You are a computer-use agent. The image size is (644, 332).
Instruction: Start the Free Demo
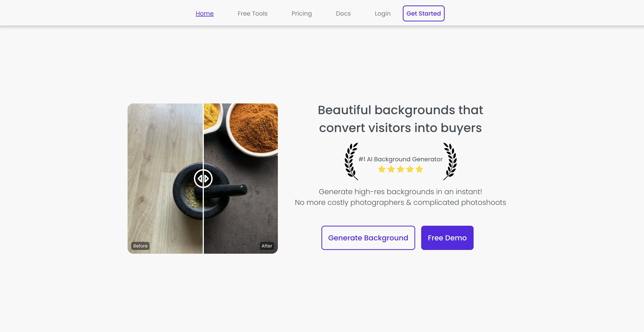447,238
